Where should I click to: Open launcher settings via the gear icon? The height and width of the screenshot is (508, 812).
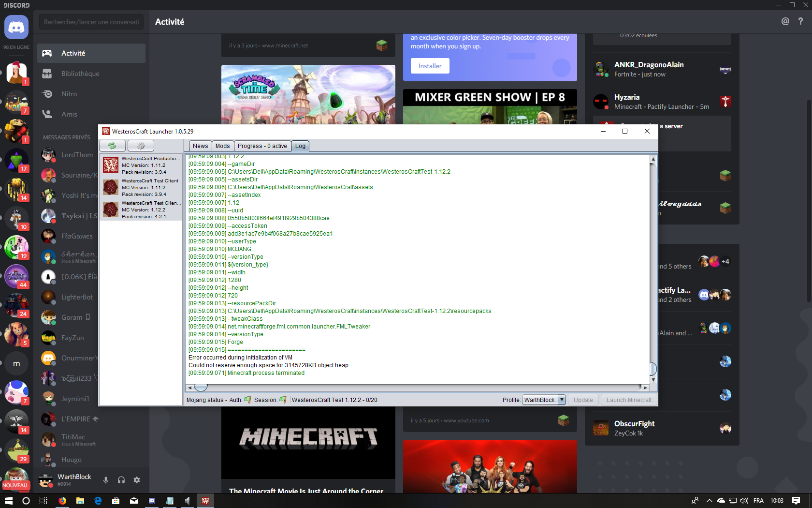(141, 146)
